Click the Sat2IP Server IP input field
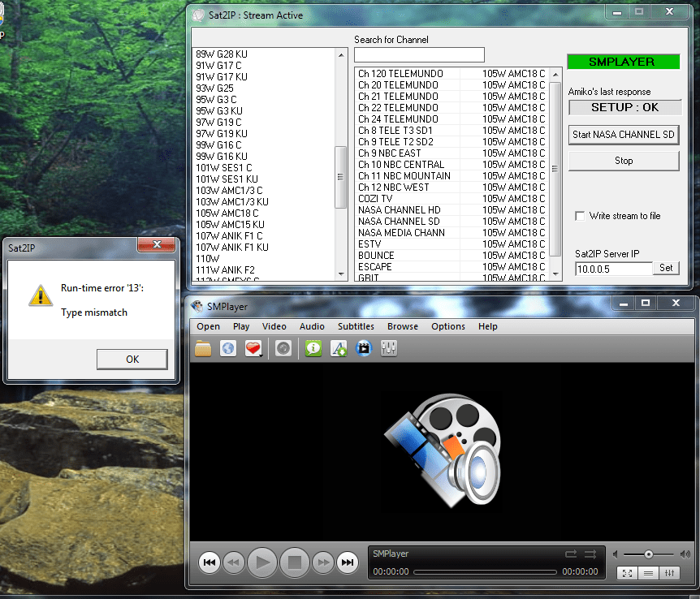 [614, 269]
